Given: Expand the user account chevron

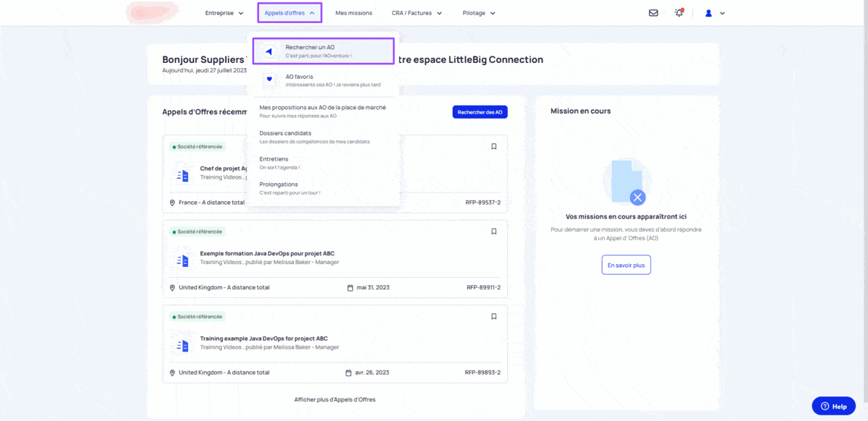Looking at the screenshot, I should 722,13.
